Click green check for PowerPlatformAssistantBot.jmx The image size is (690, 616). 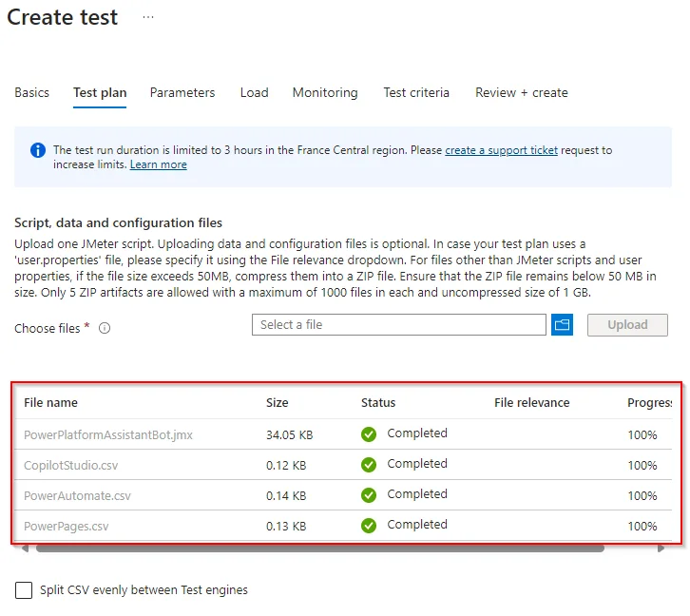369,434
